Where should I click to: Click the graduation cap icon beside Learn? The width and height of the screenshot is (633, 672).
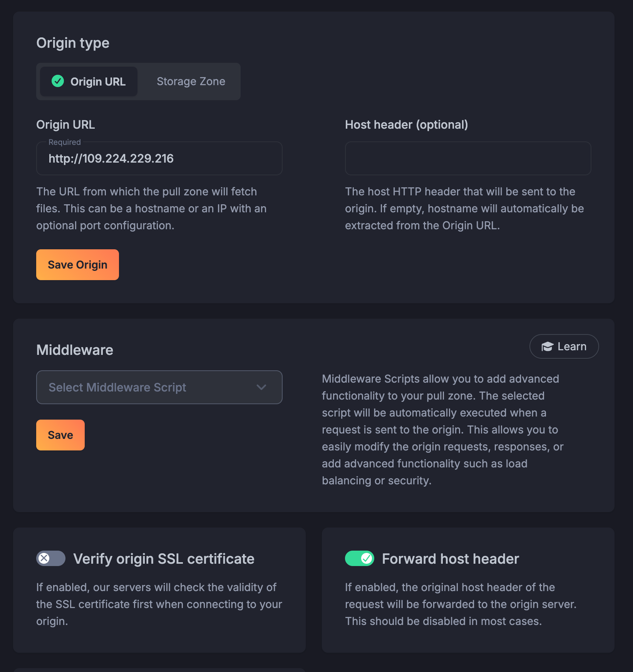pos(547,347)
